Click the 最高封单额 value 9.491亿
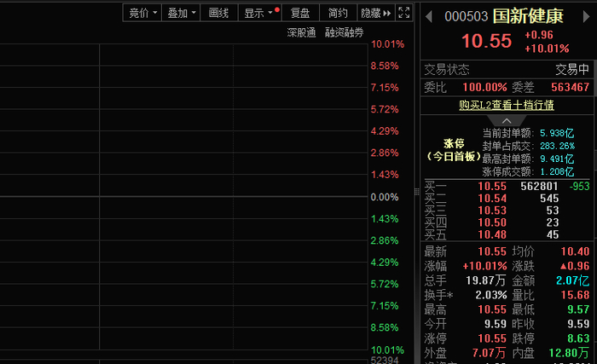Screen dimensions: 597x364 tap(557, 159)
